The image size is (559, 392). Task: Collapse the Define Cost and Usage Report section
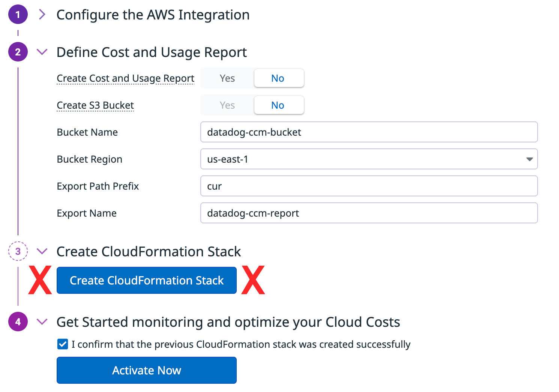42,52
